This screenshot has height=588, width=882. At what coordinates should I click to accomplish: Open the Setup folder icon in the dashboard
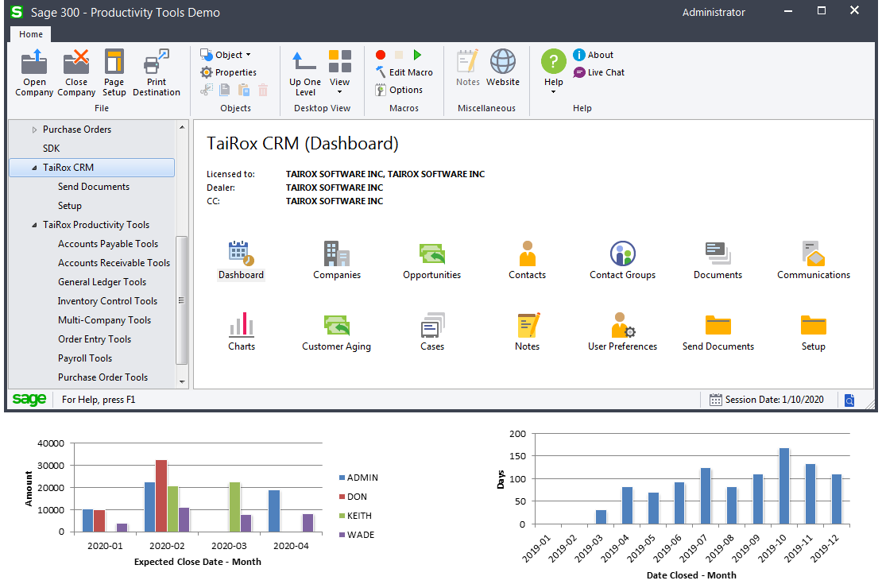[x=814, y=331]
